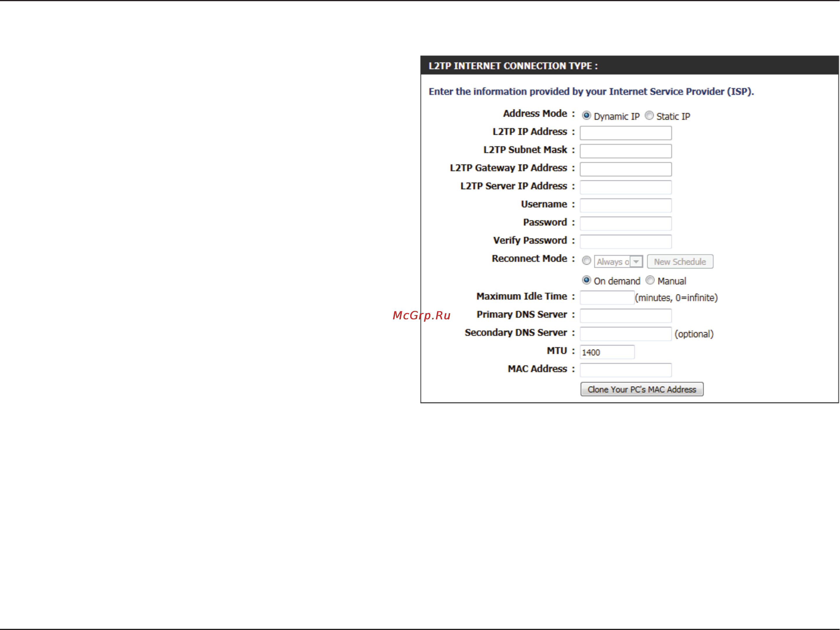Click the L2TP Subnet Mask field
The width and height of the screenshot is (840, 630).
pyautogui.click(x=625, y=151)
